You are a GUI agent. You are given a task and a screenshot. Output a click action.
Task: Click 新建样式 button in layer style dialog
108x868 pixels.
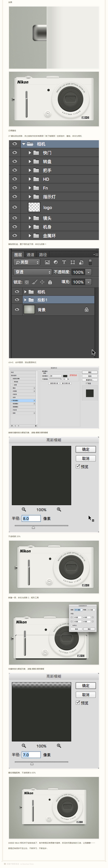pos(90,380)
